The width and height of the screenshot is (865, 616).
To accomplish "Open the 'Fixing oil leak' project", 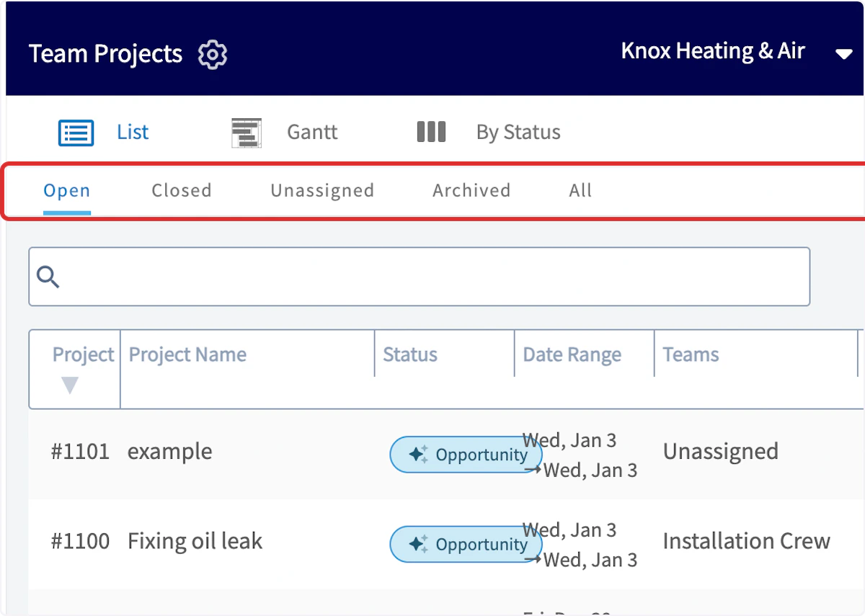I will (x=195, y=541).
